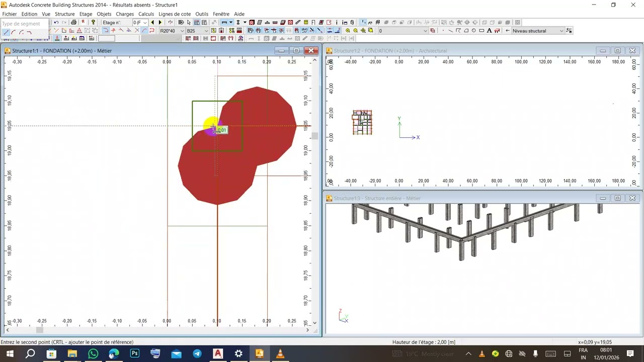Click the 'Hauteur de l'étage : 2,00 [m]' status

click(424, 342)
